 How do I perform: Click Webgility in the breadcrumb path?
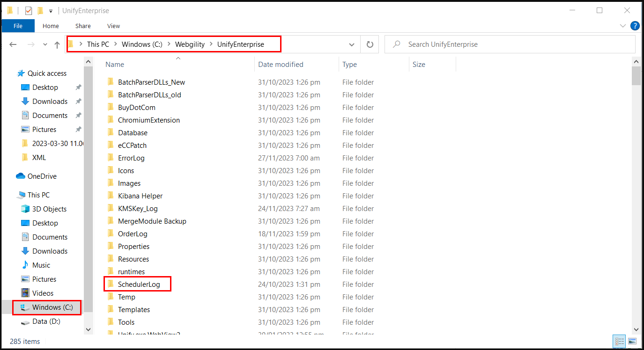point(190,44)
